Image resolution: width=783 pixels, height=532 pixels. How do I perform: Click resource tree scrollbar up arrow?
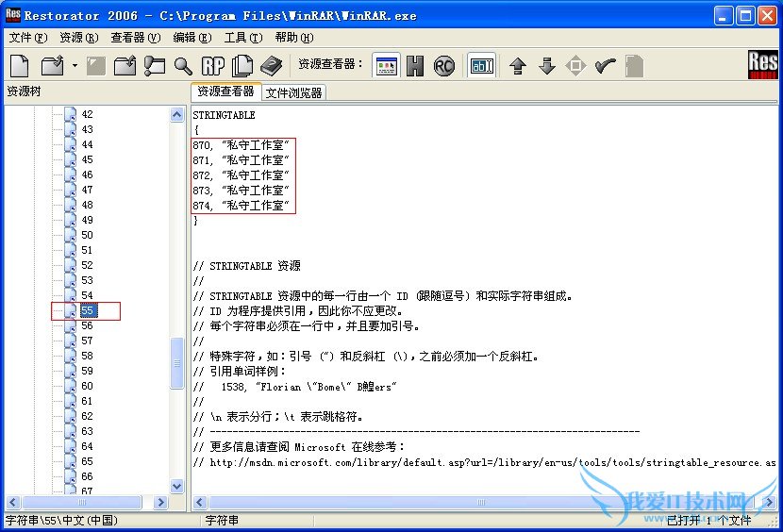pos(176,115)
